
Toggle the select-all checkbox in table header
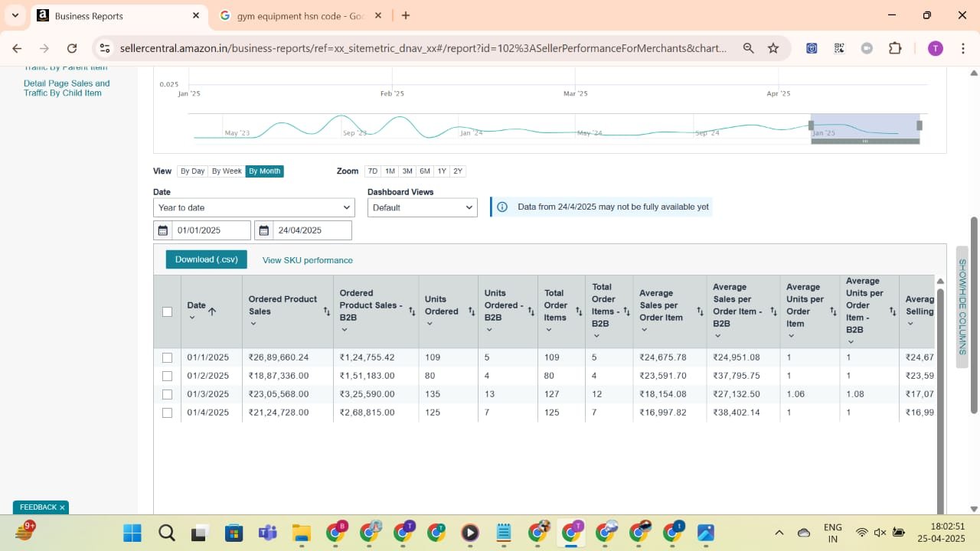[x=168, y=311]
